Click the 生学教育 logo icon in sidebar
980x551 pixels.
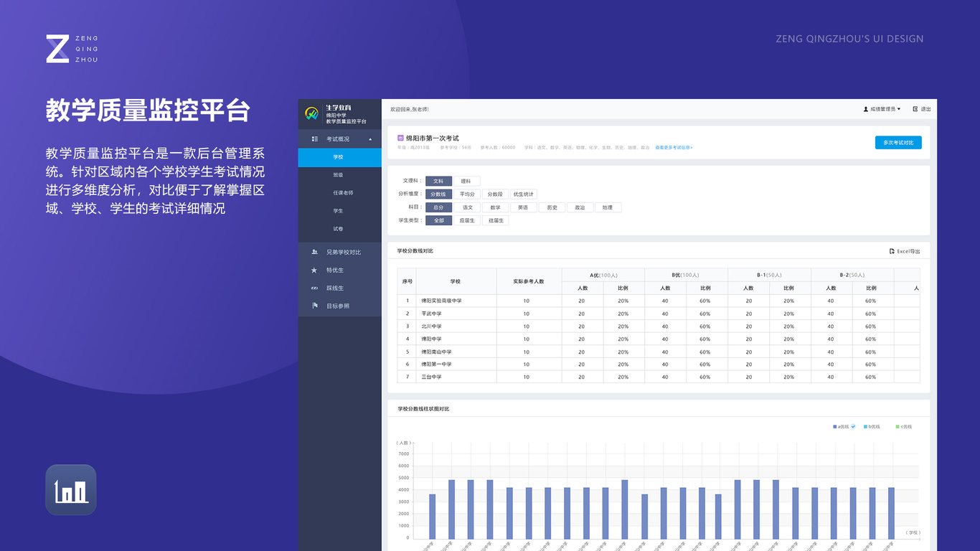(x=312, y=113)
